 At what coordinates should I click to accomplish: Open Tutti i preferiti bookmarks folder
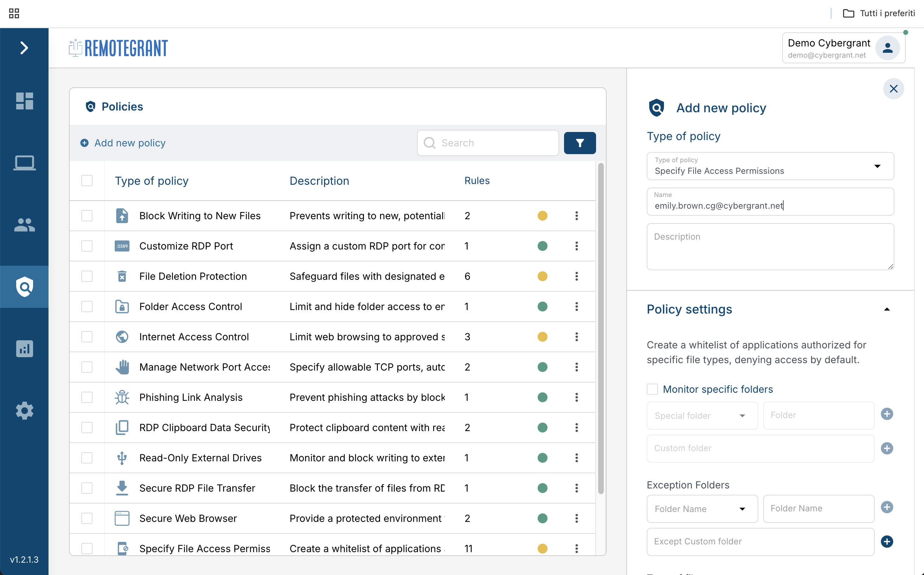click(x=879, y=13)
